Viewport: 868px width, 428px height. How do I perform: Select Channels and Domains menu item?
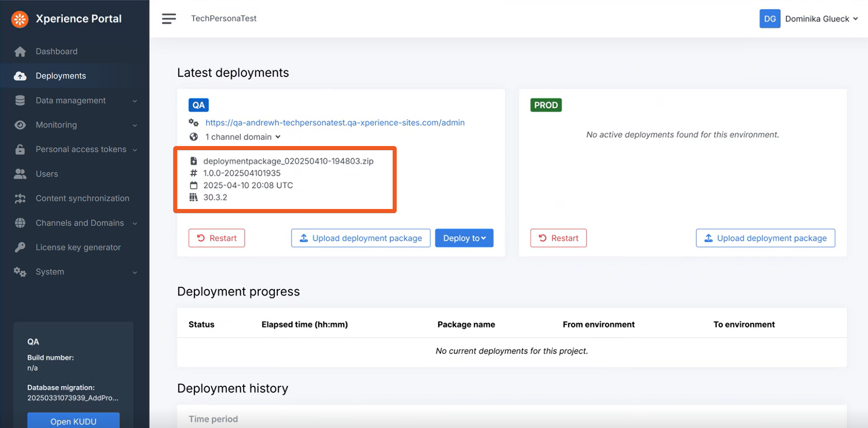coord(79,223)
